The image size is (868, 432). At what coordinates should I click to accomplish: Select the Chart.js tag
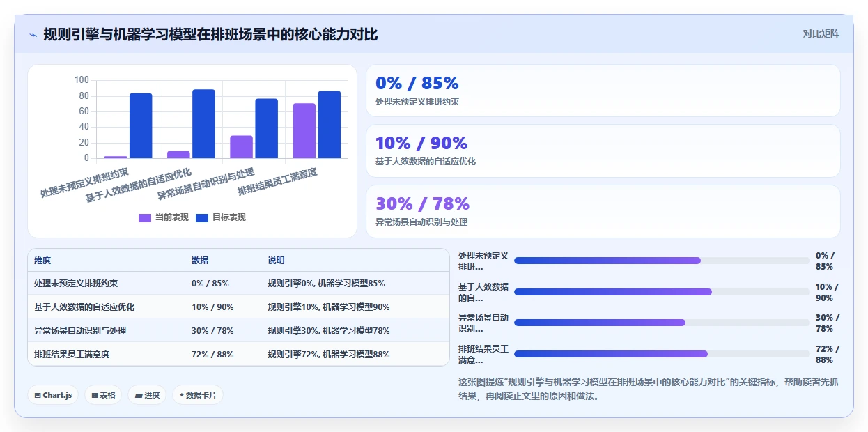[x=53, y=395]
